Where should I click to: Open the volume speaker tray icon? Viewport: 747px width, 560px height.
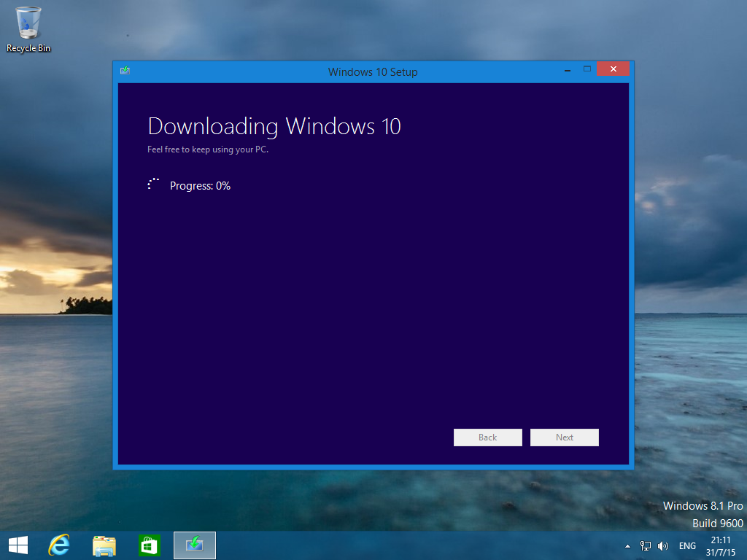(662, 546)
